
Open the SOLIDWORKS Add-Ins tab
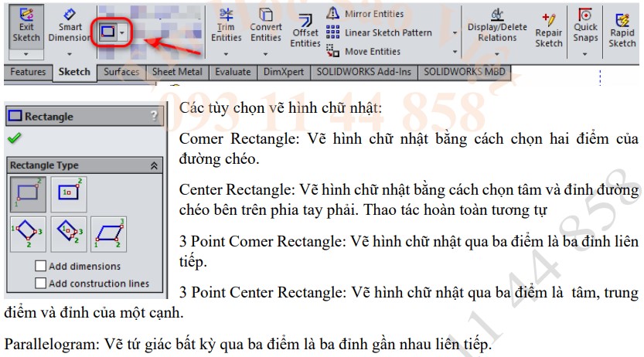tap(363, 72)
